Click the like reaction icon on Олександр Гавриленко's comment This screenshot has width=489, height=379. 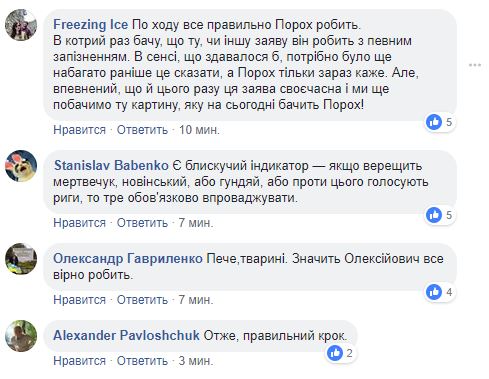tap(434, 292)
